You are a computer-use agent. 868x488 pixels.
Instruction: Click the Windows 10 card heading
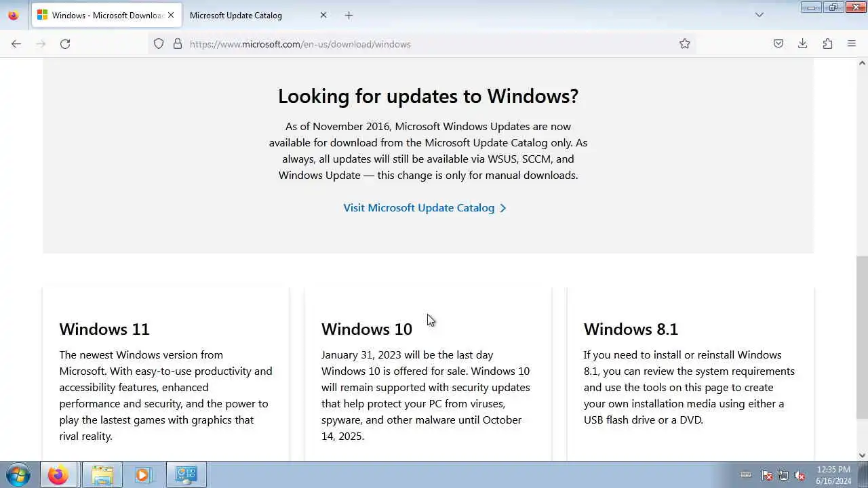pos(367,329)
